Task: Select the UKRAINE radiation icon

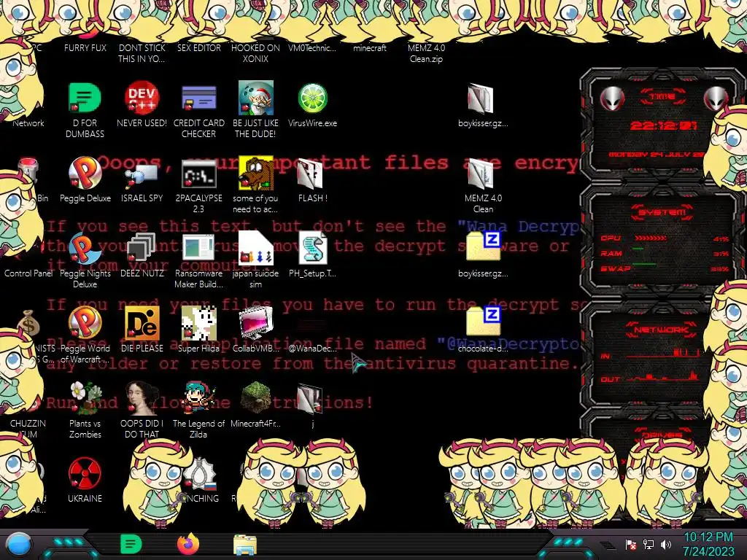Action: click(85, 472)
